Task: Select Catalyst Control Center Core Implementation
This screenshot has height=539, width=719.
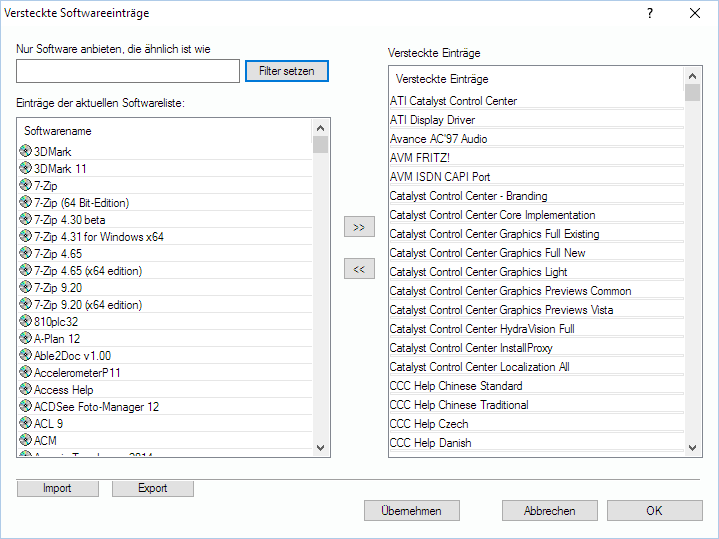Action: [x=536, y=215]
